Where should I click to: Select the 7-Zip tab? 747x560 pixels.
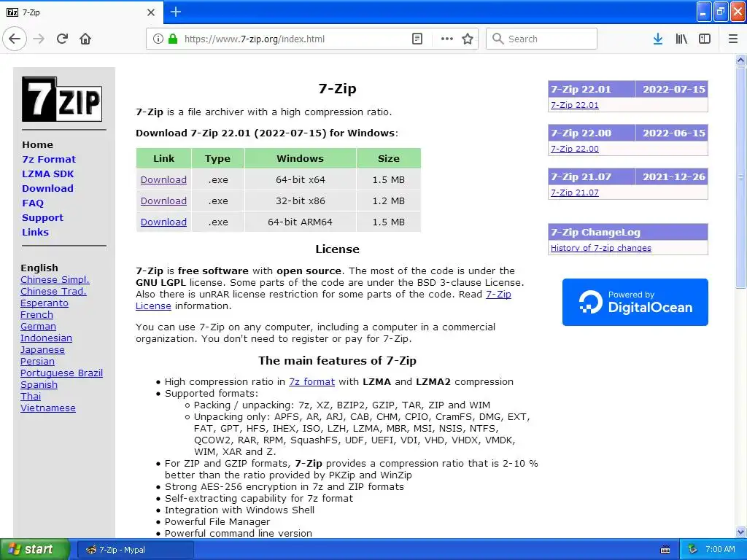point(82,12)
